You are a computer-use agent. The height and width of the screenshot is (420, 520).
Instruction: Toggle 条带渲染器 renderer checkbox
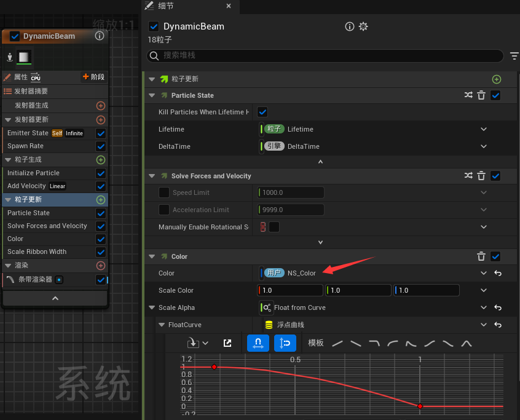pyautogui.click(x=101, y=280)
